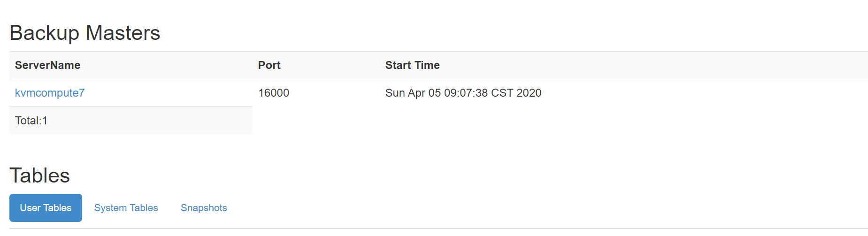The width and height of the screenshot is (868, 236).
Task: Click the month Apr in the start time
Action: [416, 93]
